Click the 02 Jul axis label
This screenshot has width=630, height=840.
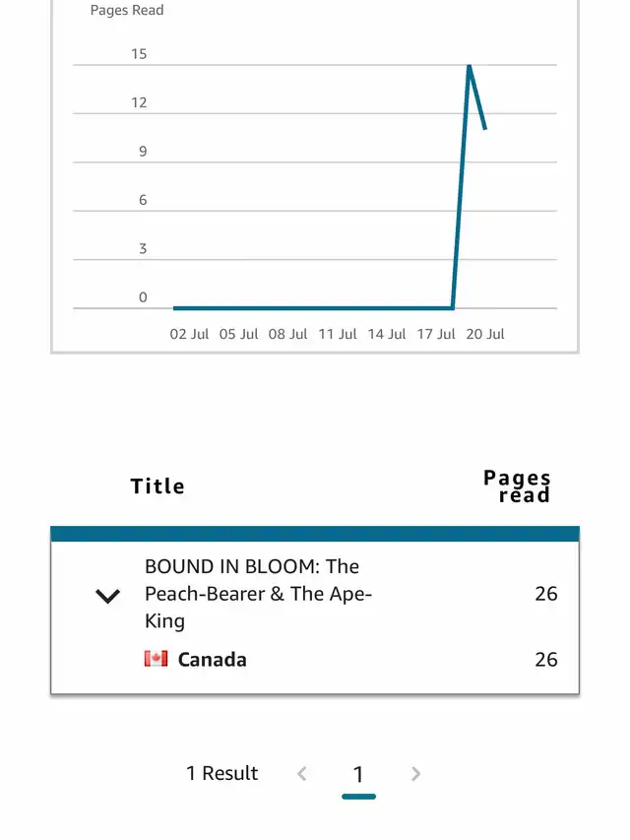pos(189,334)
